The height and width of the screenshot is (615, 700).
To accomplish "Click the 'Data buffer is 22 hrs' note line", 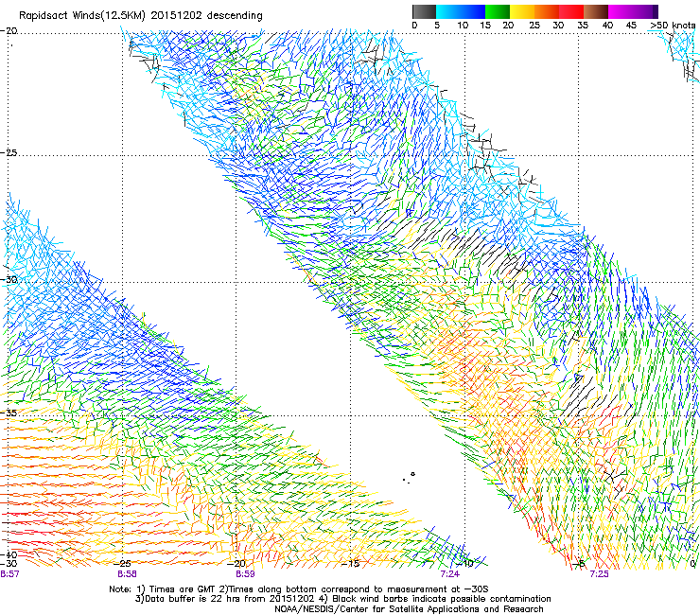I will [x=342, y=599].
